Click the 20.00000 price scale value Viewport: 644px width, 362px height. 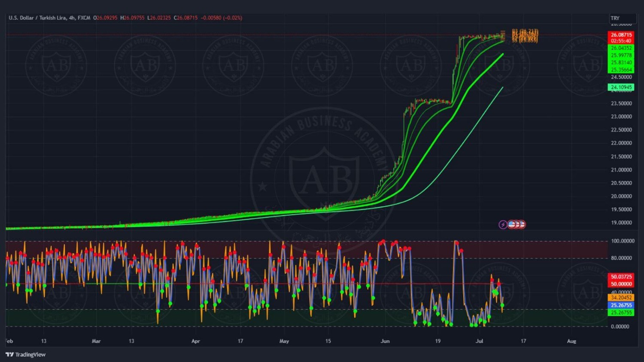coord(621,196)
